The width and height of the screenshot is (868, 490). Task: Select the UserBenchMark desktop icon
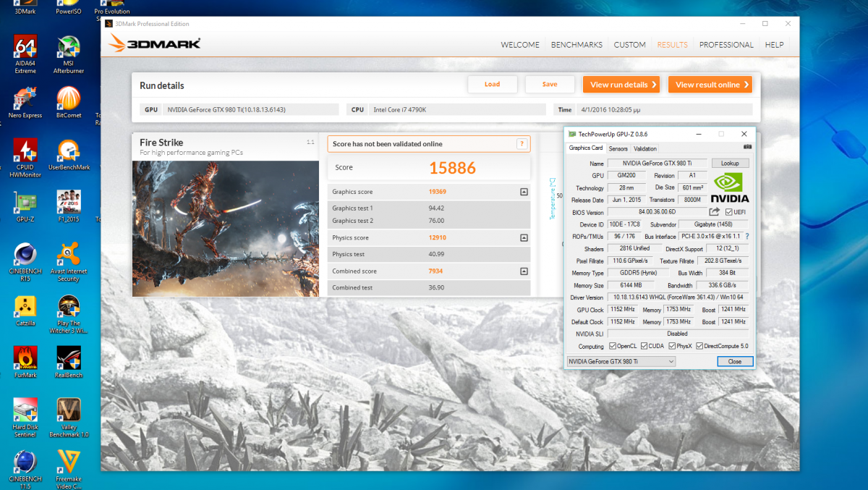pos(69,153)
